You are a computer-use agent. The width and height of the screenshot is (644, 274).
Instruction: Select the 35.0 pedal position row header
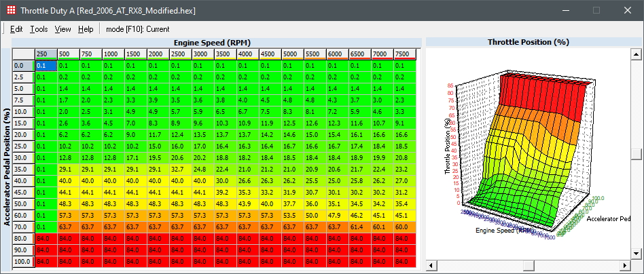click(23, 169)
